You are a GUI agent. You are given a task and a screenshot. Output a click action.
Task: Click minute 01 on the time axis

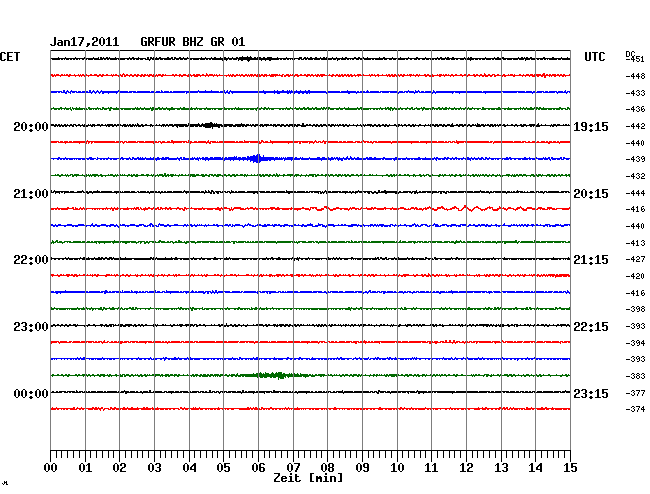[x=85, y=467]
